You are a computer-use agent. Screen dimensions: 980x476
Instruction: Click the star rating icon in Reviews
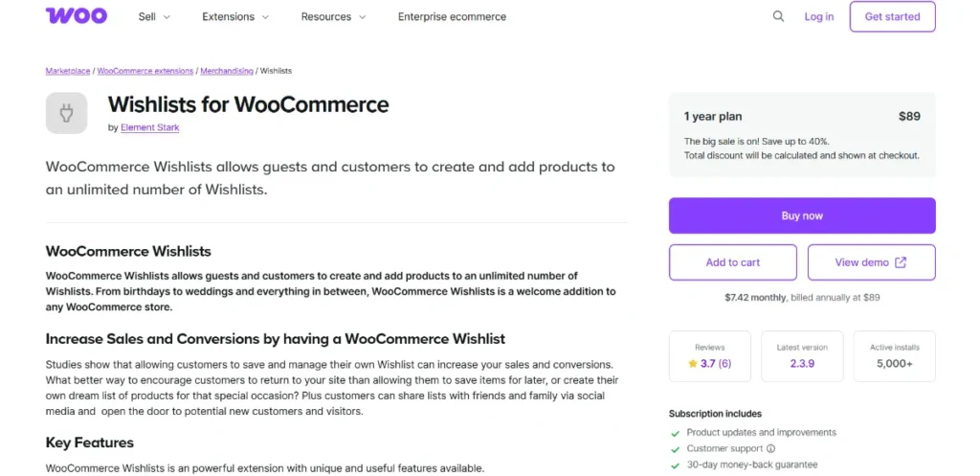693,364
